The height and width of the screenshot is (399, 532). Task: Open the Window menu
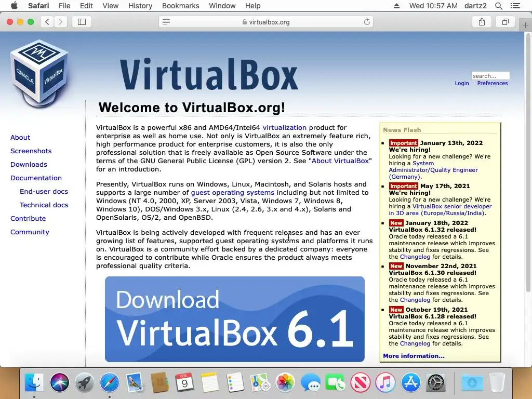tap(222, 6)
